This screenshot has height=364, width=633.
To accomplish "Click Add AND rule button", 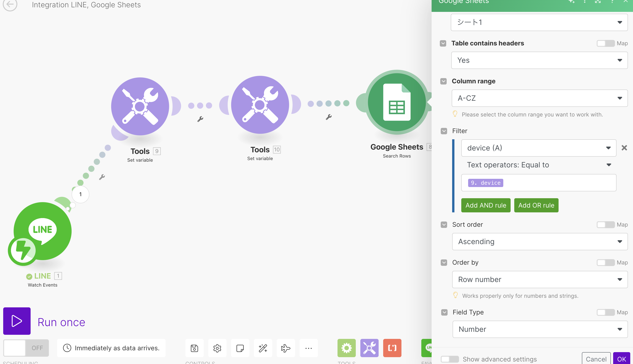I will [485, 205].
